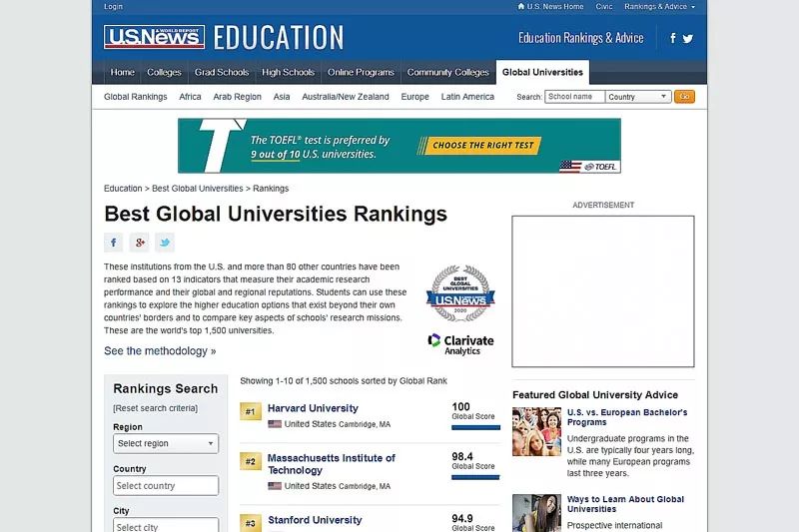Click Education Rankings & Advice header link

coord(581,38)
